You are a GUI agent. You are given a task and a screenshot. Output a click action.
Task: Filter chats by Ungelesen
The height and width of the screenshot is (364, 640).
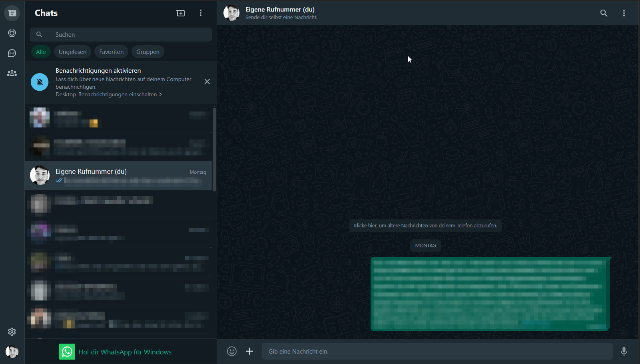click(x=72, y=52)
